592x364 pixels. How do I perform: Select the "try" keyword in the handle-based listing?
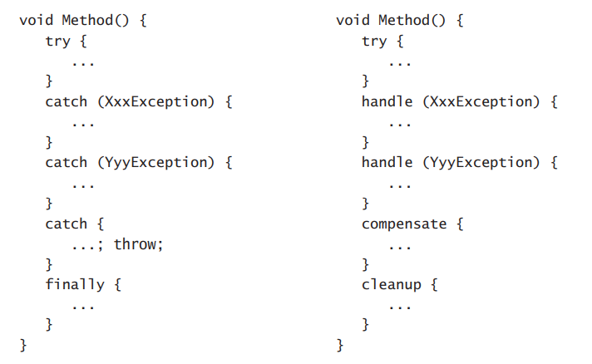pyautogui.click(x=374, y=41)
